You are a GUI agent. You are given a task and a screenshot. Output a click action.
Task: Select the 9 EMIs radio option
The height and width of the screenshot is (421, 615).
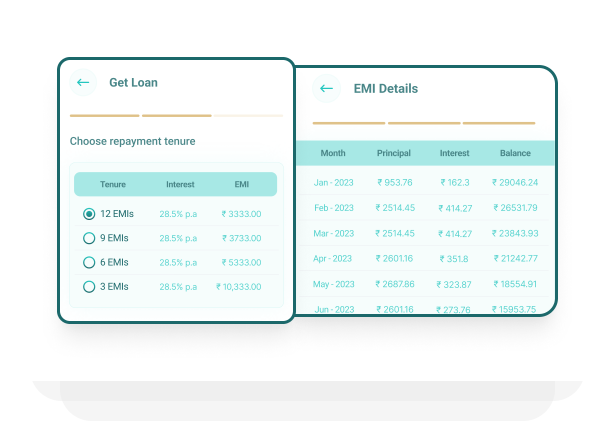(x=89, y=238)
